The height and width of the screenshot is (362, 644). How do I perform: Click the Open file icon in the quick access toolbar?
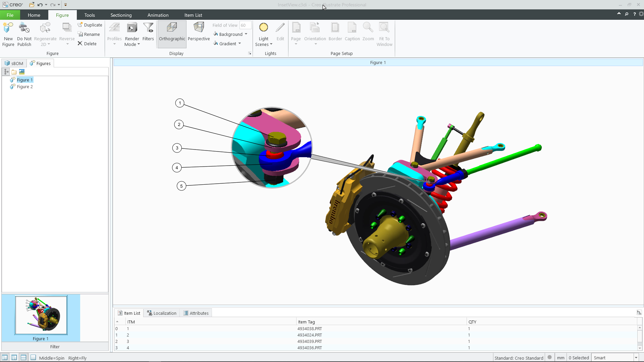(x=32, y=5)
